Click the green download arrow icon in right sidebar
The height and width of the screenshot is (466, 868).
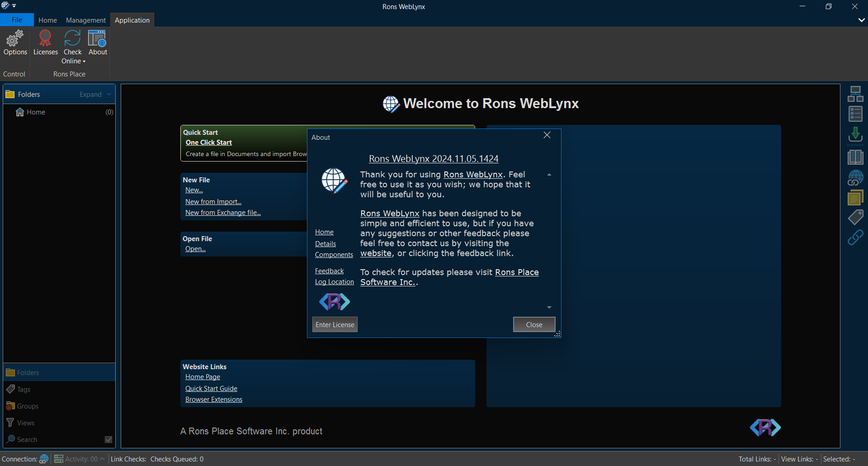click(855, 134)
